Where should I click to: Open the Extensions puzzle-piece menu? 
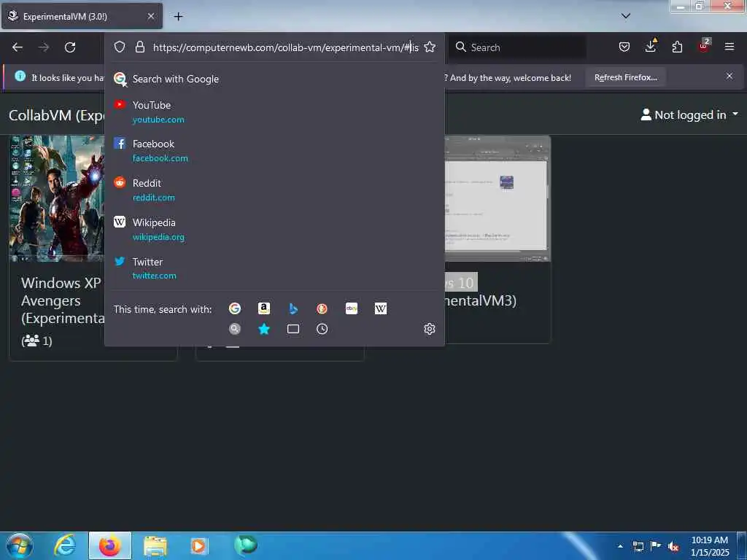tap(677, 47)
